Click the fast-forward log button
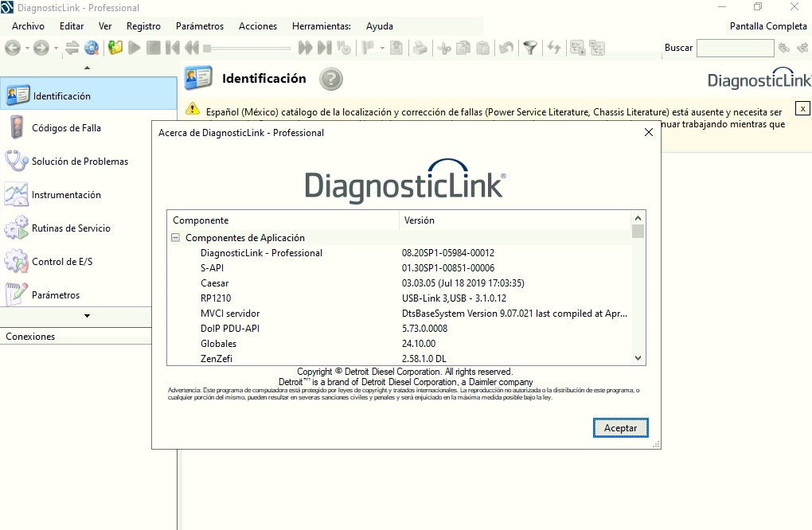The height and width of the screenshot is (530, 812). point(306,48)
